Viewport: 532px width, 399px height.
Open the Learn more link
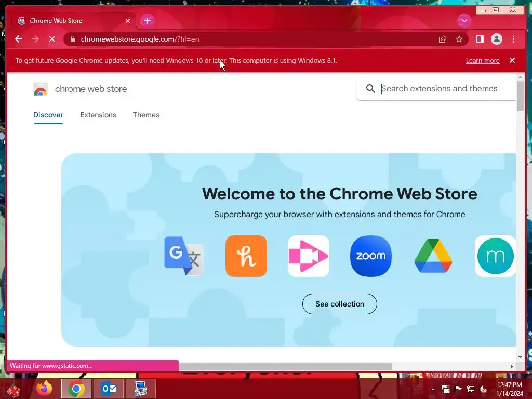(x=483, y=60)
